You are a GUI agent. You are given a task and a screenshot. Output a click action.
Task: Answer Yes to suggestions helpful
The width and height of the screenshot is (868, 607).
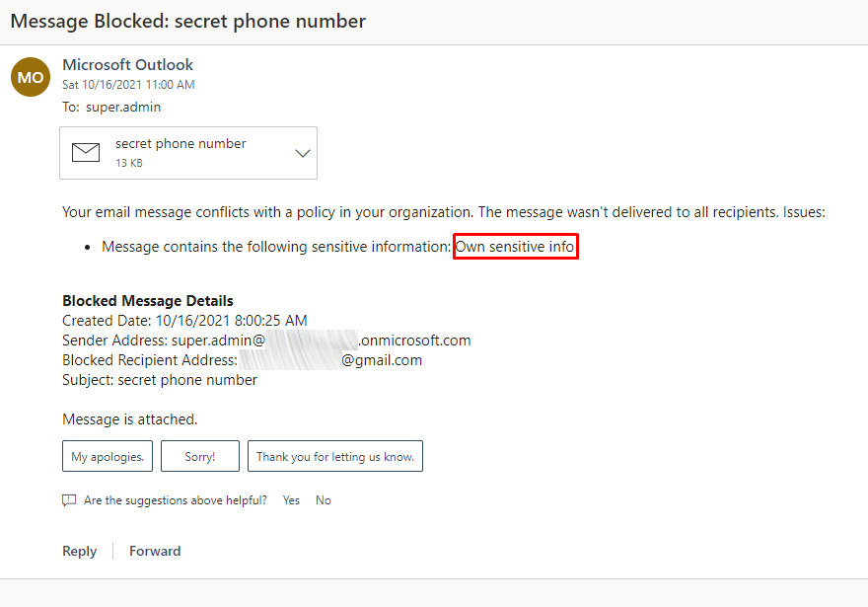pos(291,500)
